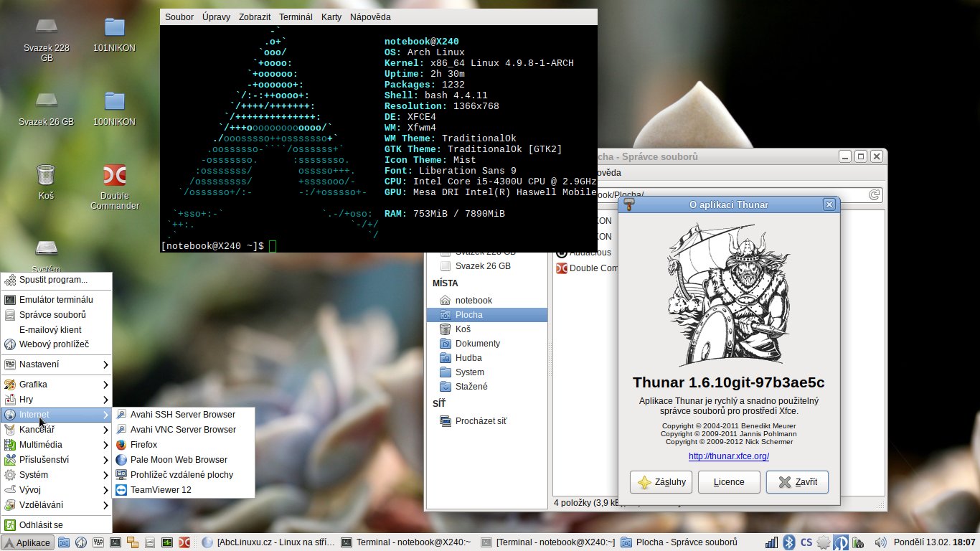Click the Licence button in Thunar about dialog

[729, 482]
